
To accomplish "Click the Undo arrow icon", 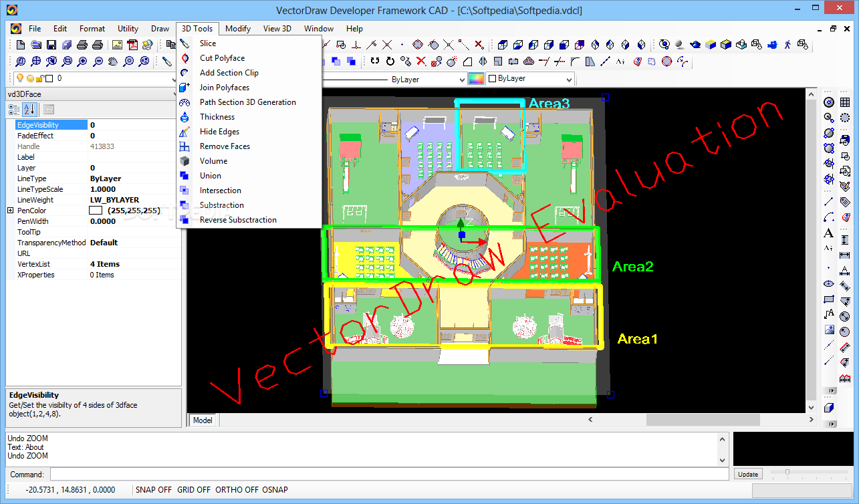I will pyautogui.click(x=375, y=61).
